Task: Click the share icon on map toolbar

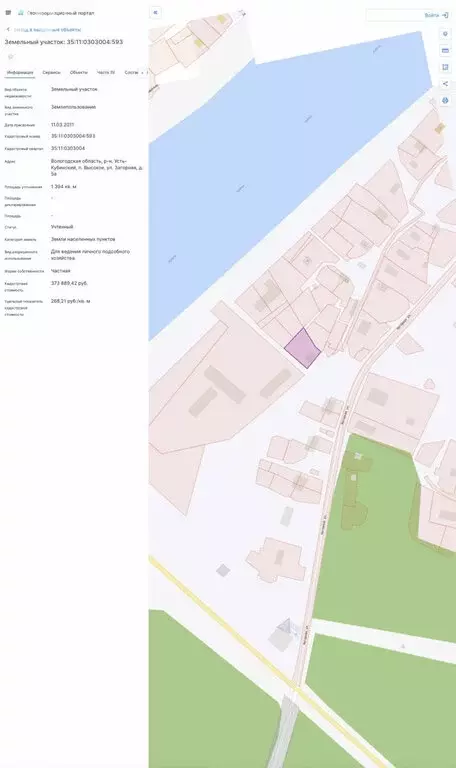Action: click(445, 84)
